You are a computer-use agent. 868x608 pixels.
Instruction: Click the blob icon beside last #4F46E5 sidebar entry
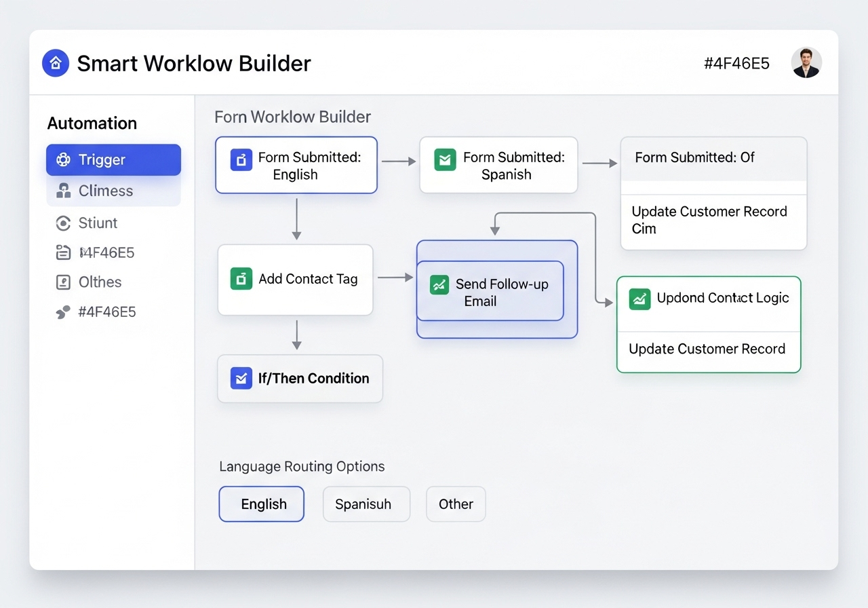(x=62, y=312)
